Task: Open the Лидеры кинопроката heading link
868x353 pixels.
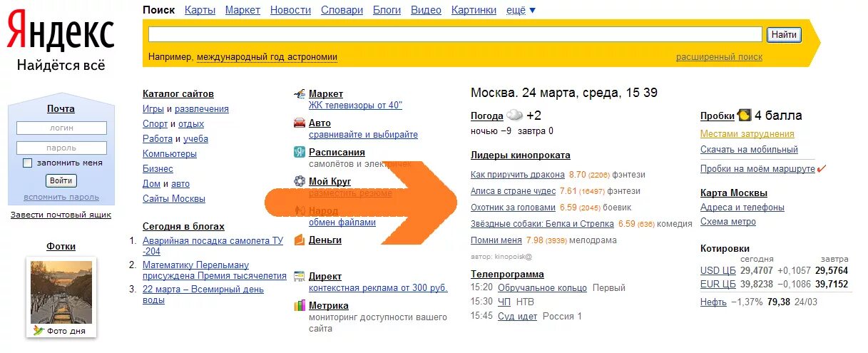Action: click(521, 155)
